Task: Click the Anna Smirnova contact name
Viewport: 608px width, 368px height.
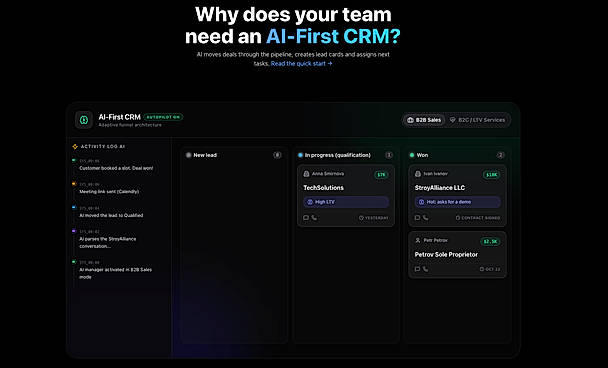Action: (x=328, y=174)
